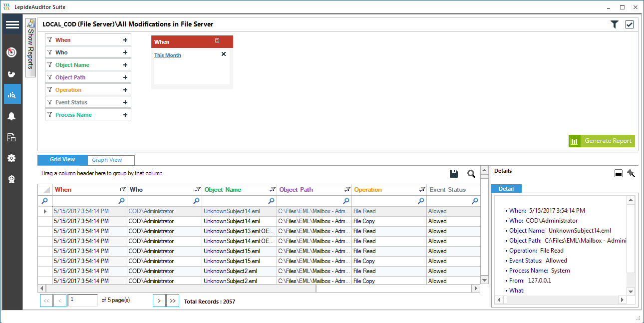644x323 pixels.
Task: Click the When filter box corner icon
Action: tap(217, 40)
